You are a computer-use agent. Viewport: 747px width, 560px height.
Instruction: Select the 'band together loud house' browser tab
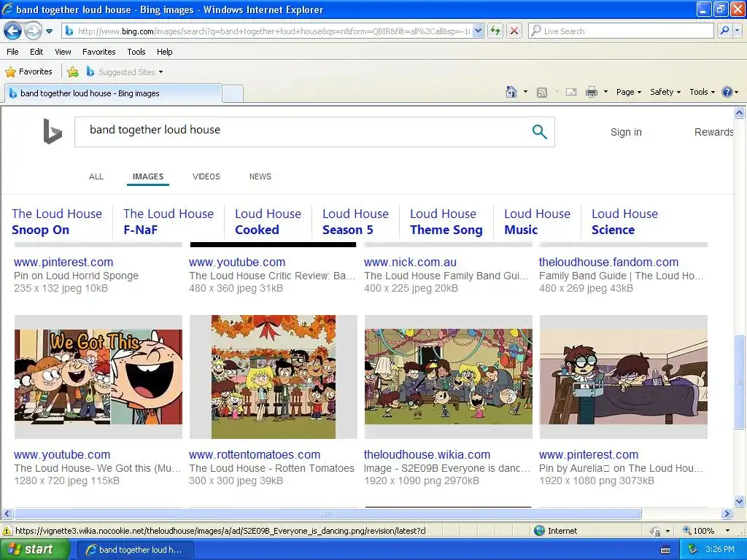point(113,93)
